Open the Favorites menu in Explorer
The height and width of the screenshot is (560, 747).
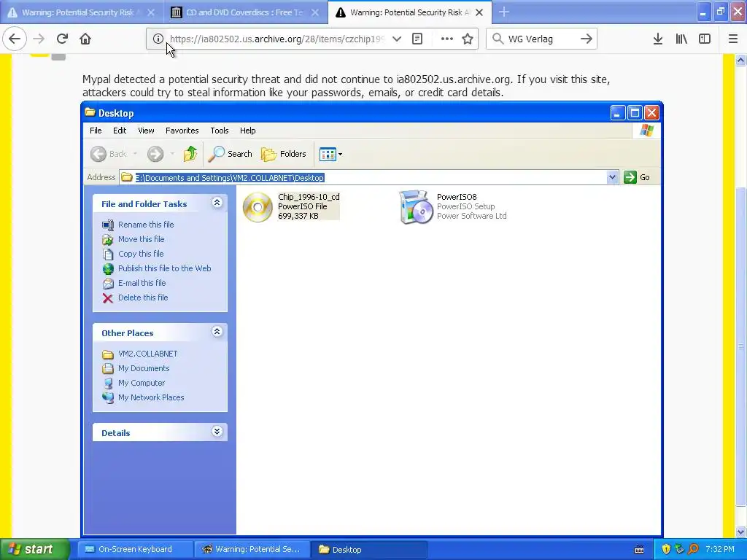(x=182, y=131)
